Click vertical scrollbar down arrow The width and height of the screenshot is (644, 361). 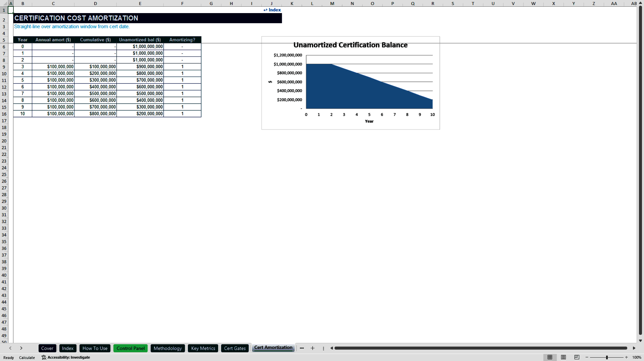(640, 341)
